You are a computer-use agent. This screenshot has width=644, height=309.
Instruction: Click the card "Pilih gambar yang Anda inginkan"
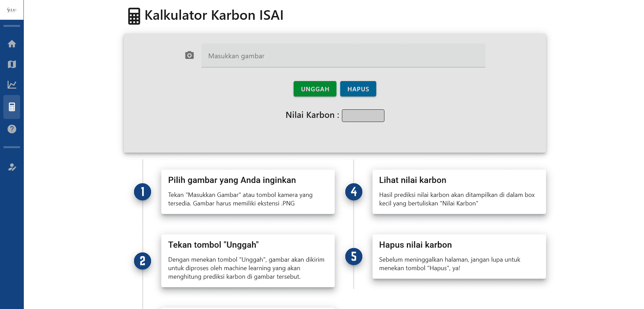point(248,191)
